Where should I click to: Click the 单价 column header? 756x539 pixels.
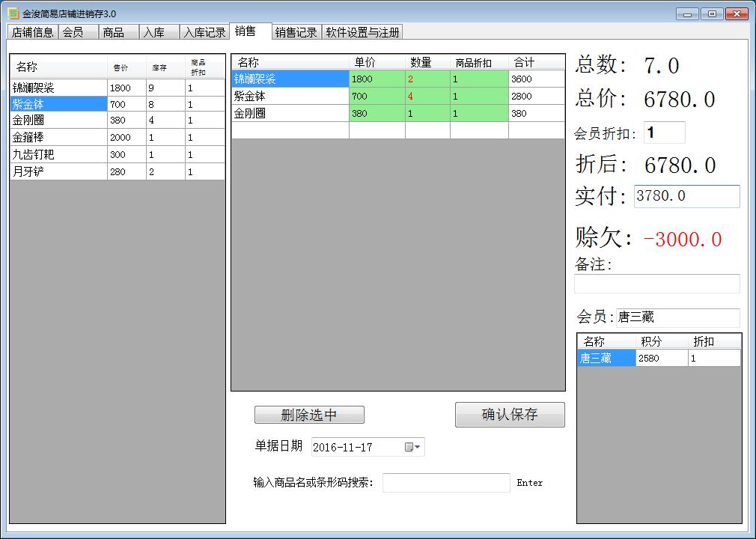tap(377, 62)
